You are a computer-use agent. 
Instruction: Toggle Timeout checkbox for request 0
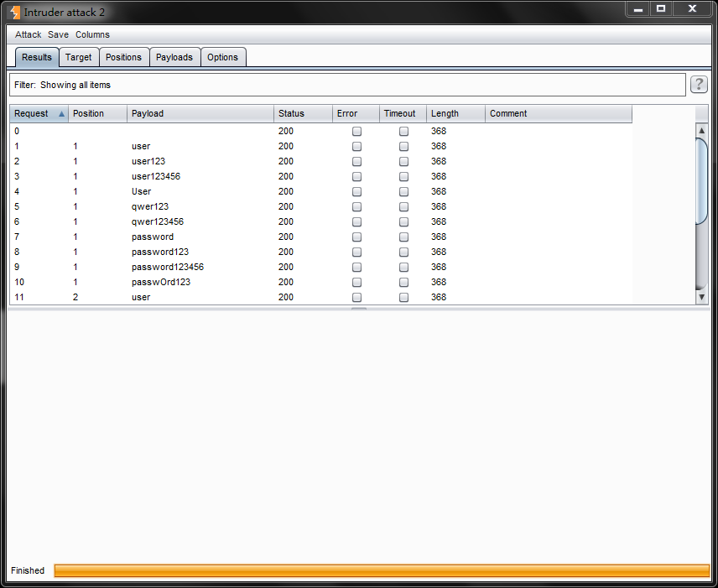coord(403,132)
